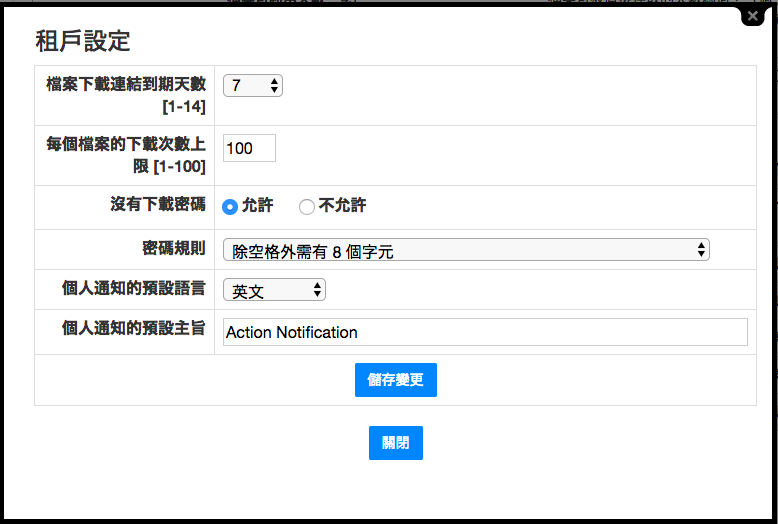778x524 pixels.
Task: Click the 個人通知的預設語言 label
Action: coord(133,288)
